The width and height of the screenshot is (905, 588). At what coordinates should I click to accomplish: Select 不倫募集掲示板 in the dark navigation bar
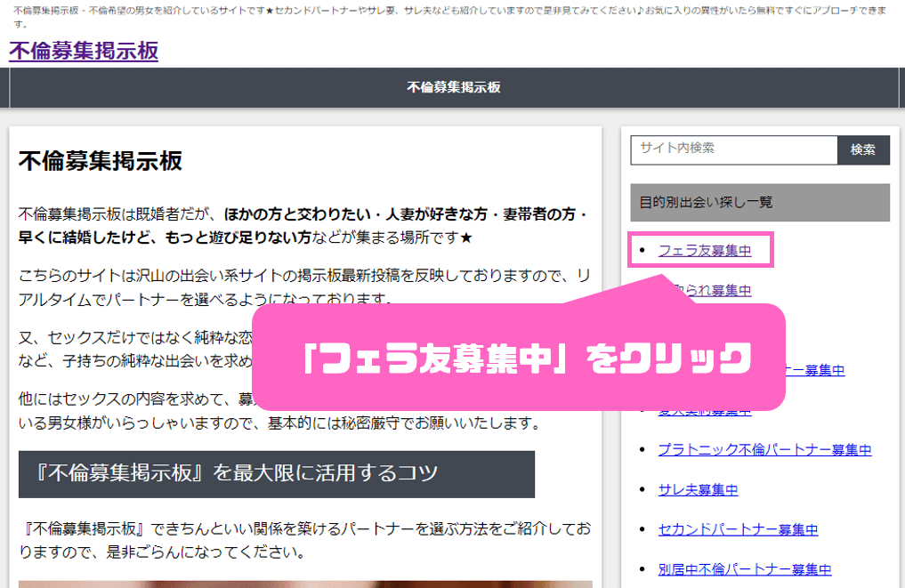point(453,87)
